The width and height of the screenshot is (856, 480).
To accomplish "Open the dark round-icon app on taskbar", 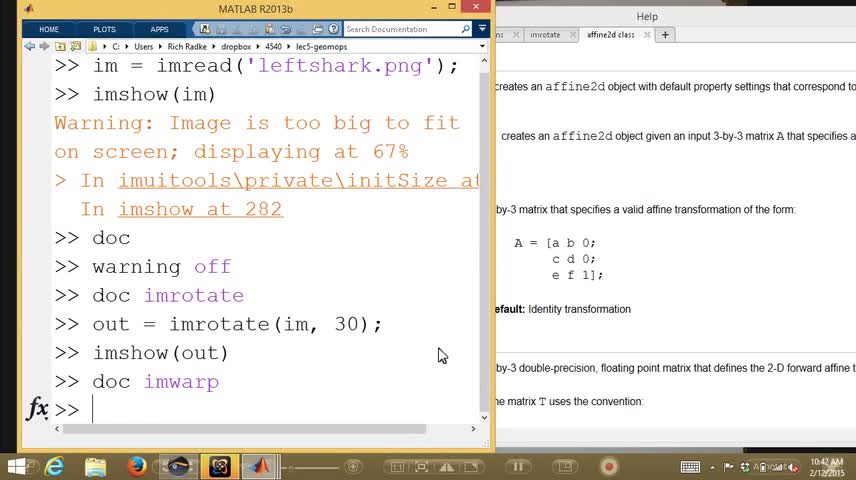I will click(178, 466).
